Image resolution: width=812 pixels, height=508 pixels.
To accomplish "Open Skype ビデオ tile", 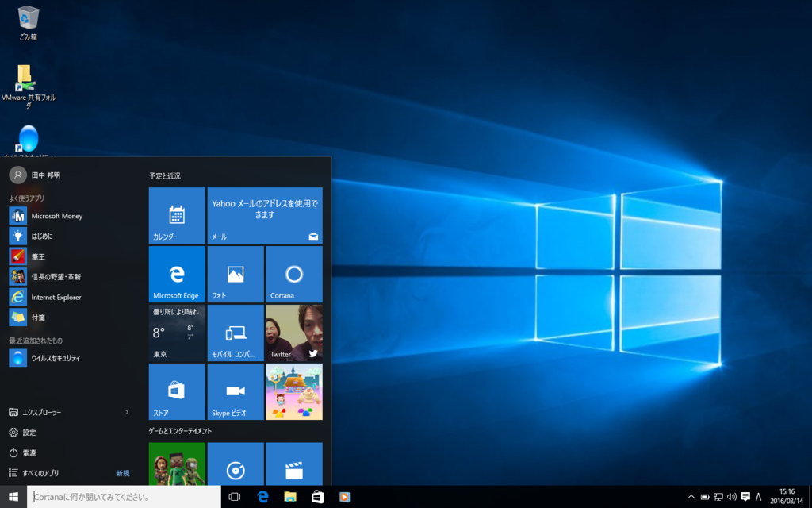I will coord(236,391).
